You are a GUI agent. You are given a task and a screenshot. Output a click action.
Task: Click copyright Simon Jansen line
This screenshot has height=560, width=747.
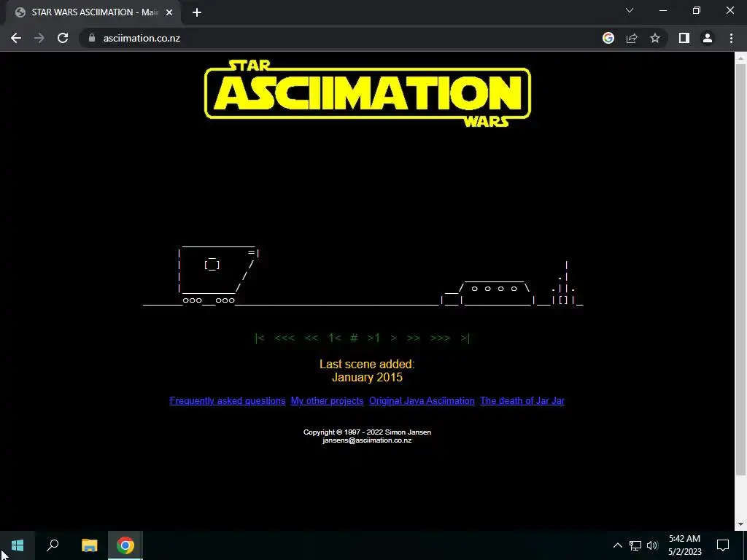coord(368,432)
